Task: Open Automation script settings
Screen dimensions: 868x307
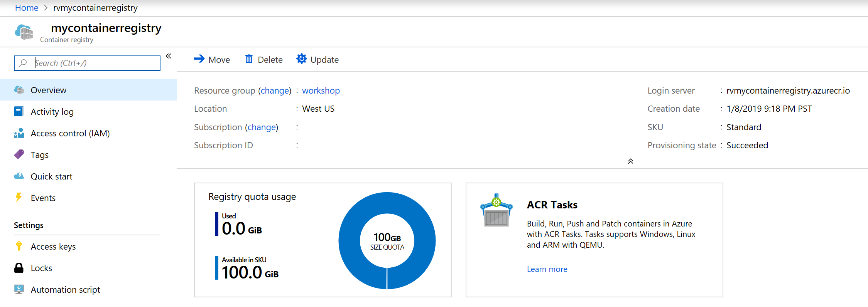Action: [x=88, y=289]
